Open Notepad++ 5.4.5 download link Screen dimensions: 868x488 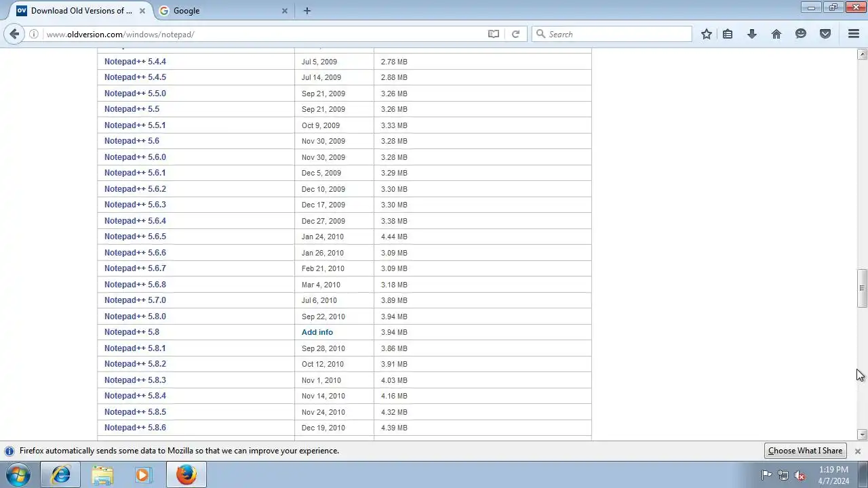click(135, 77)
